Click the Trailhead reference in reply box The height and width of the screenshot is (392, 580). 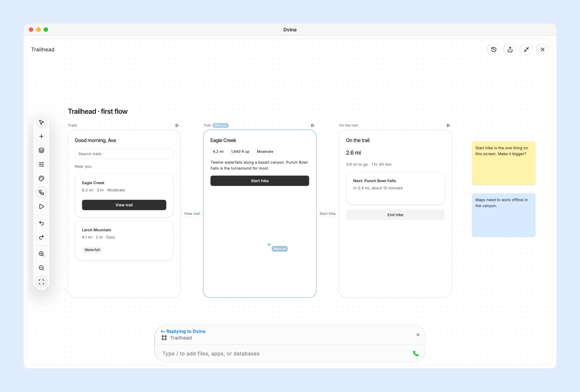pos(177,338)
